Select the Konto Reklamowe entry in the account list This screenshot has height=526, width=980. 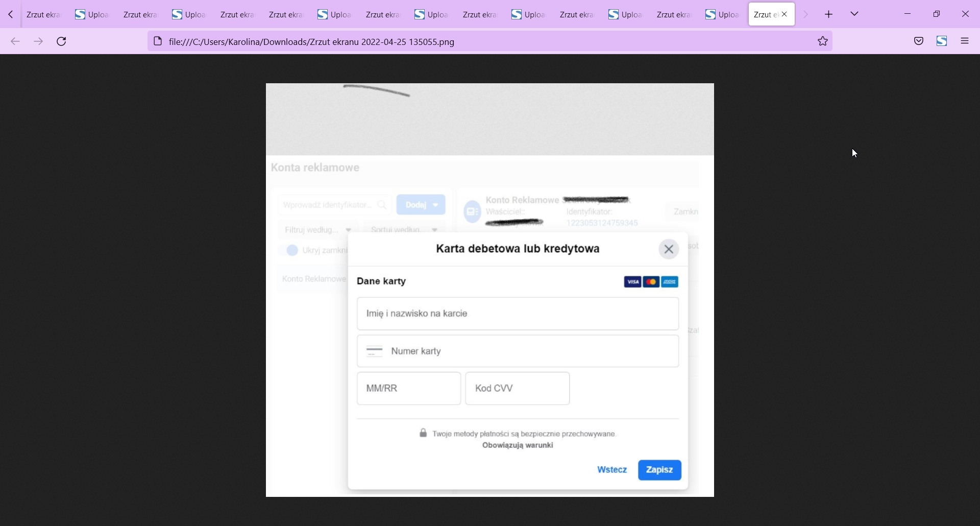tap(312, 279)
